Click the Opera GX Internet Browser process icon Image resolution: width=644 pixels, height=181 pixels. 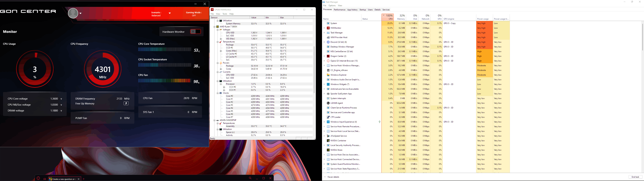pyautogui.click(x=328, y=61)
